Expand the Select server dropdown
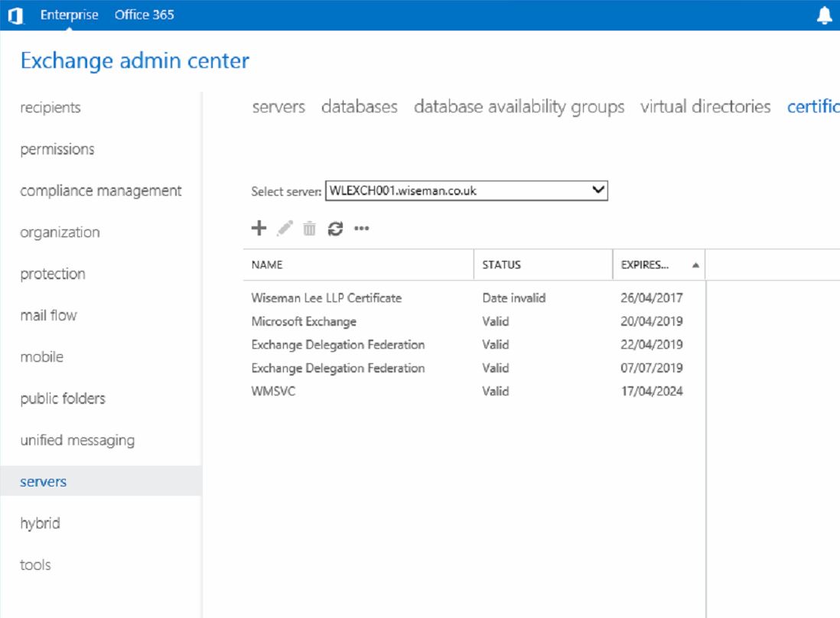 598,190
